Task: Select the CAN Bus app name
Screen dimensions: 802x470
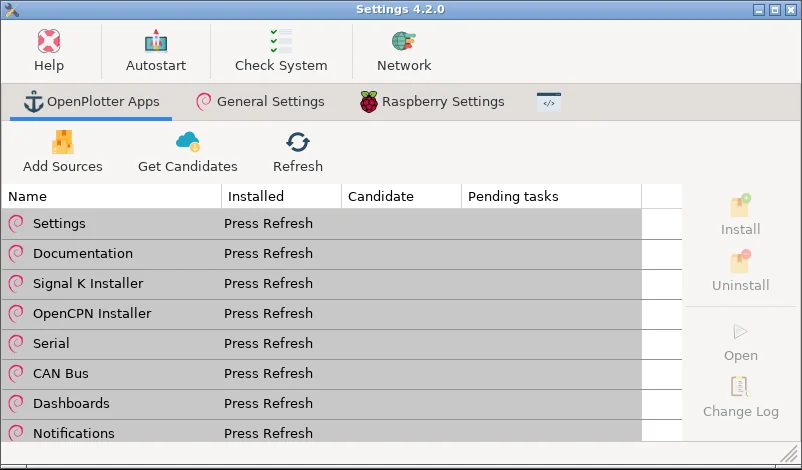Action: [x=61, y=373]
